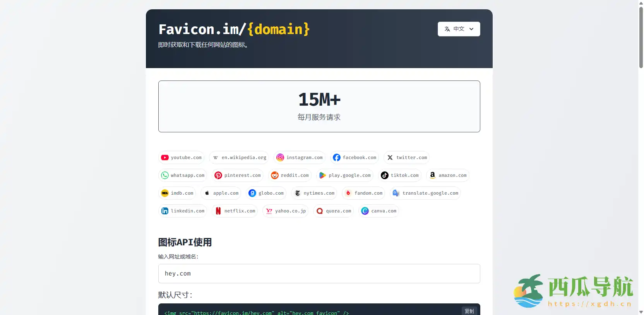Click the TikTok favicon icon
This screenshot has height=315, width=644.
385,175
